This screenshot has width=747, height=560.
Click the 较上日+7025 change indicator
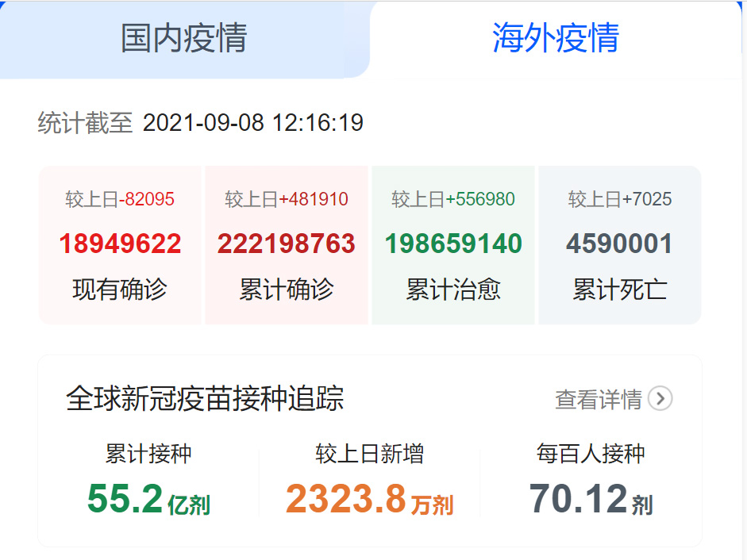(619, 199)
